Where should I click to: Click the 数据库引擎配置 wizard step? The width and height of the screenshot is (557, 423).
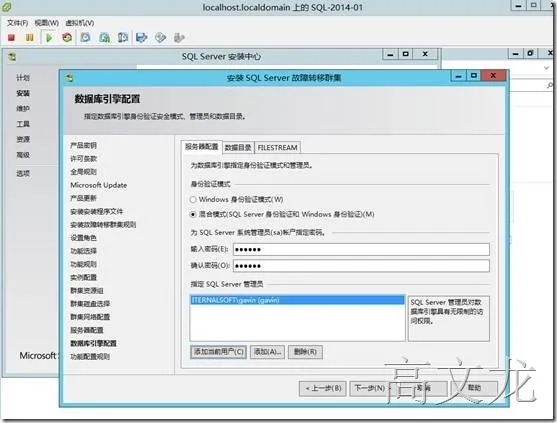click(x=93, y=343)
